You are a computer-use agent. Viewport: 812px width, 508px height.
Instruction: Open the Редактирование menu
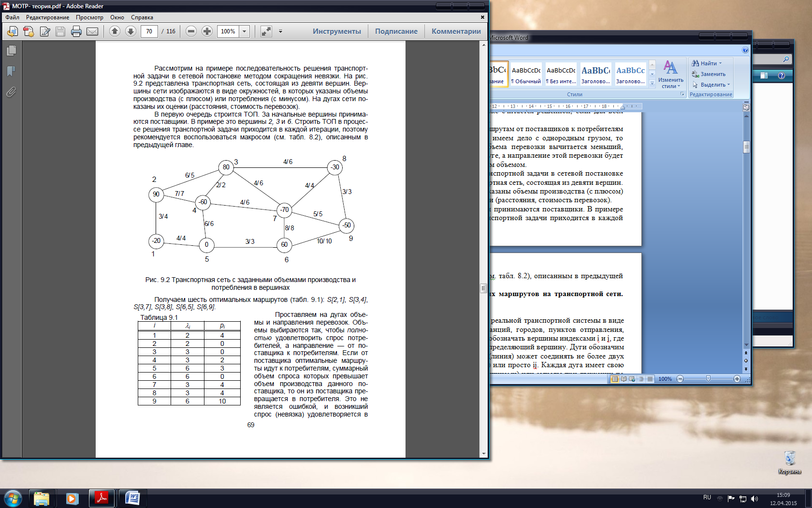tap(47, 17)
